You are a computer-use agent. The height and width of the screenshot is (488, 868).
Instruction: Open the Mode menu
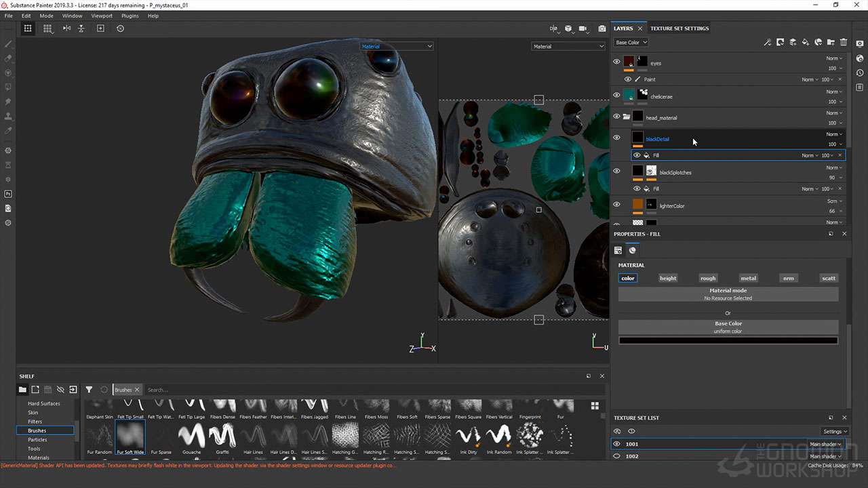(x=46, y=16)
